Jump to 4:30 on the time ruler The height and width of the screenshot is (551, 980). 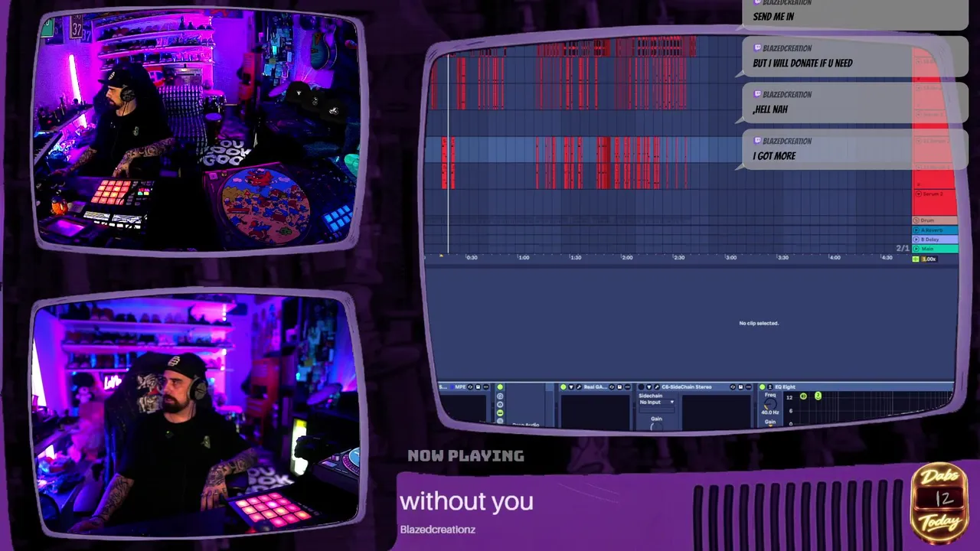[x=887, y=258]
